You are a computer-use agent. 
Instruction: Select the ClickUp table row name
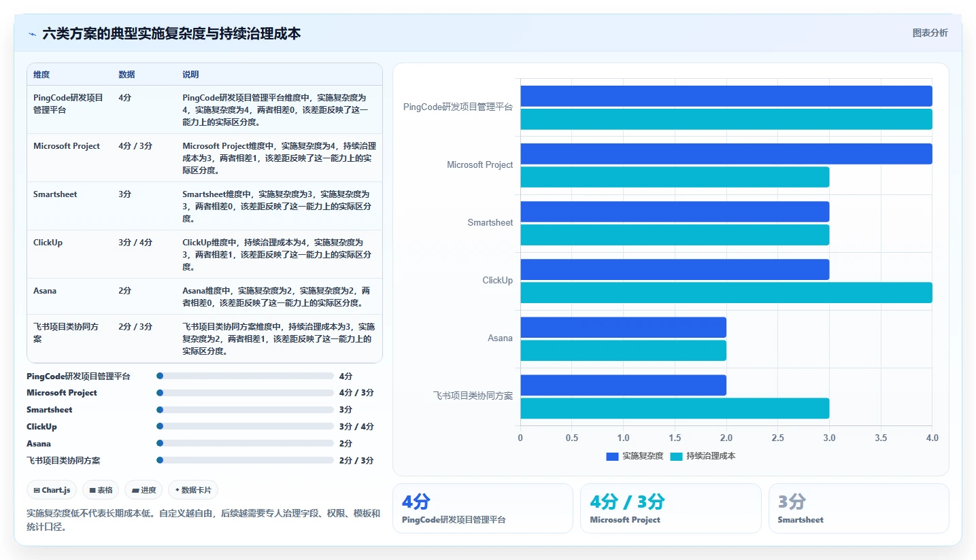(48, 243)
